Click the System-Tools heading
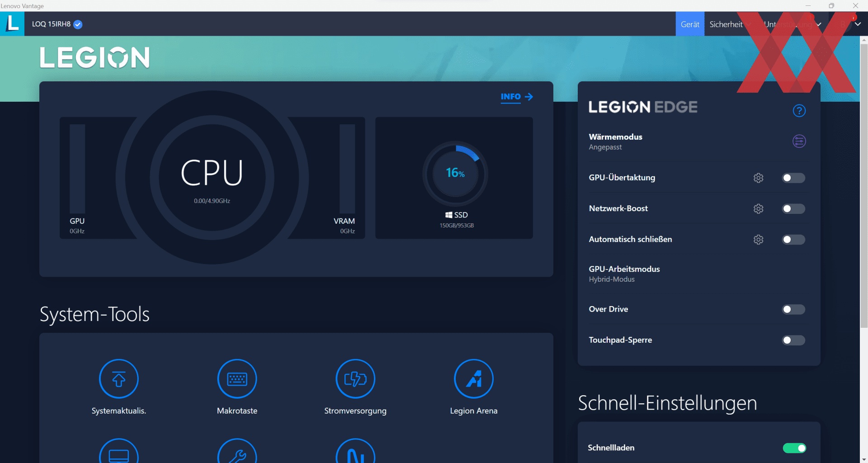This screenshot has height=463, width=868. tap(94, 314)
